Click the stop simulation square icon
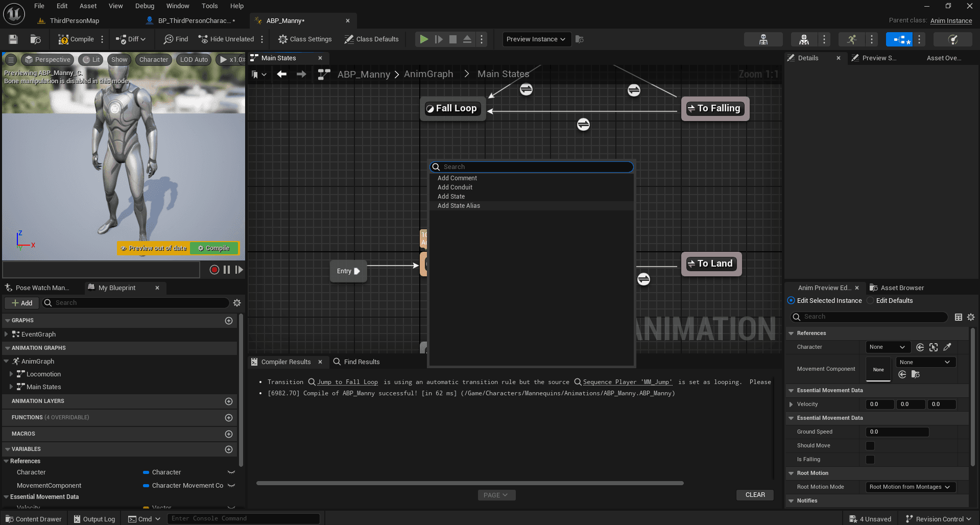 click(452, 39)
